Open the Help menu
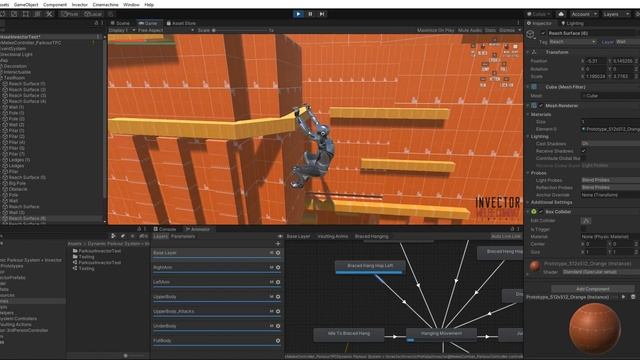 coord(149,4)
